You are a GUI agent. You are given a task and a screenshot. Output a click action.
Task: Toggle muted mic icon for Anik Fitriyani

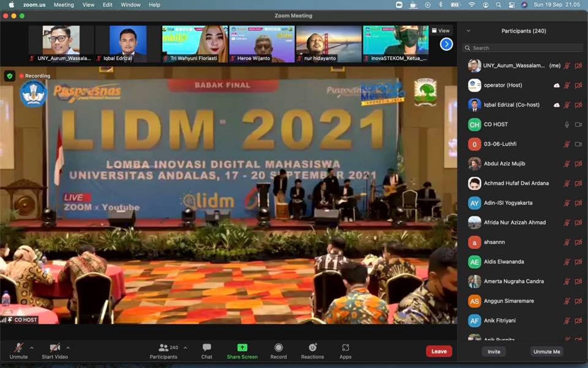[567, 321]
